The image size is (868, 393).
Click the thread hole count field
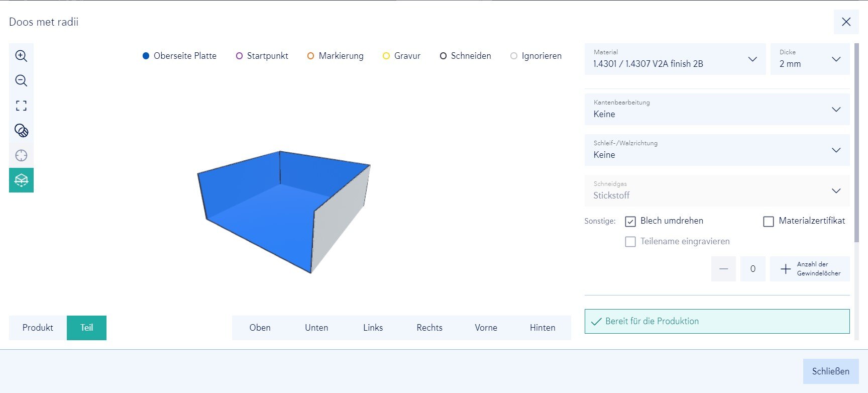pyautogui.click(x=752, y=269)
